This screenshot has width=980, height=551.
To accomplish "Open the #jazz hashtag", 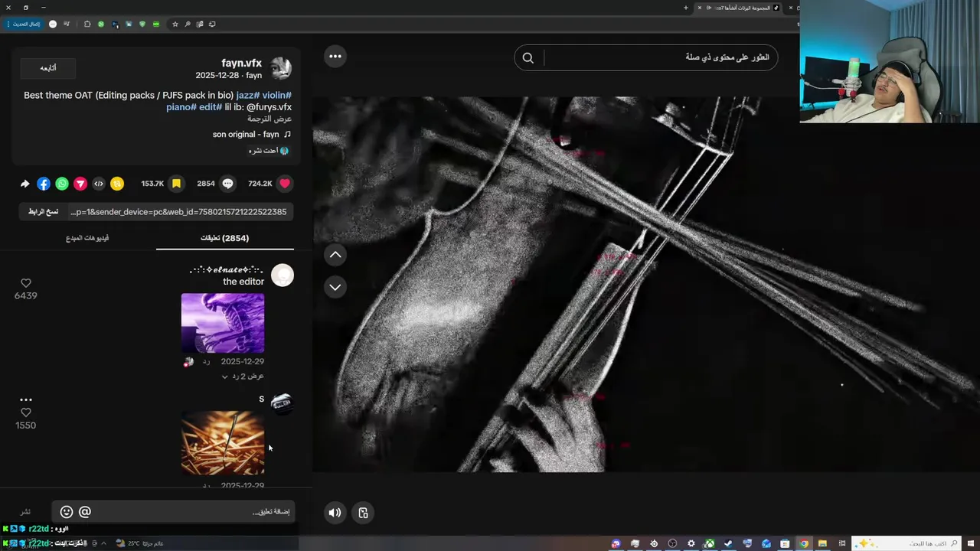I will (x=248, y=96).
